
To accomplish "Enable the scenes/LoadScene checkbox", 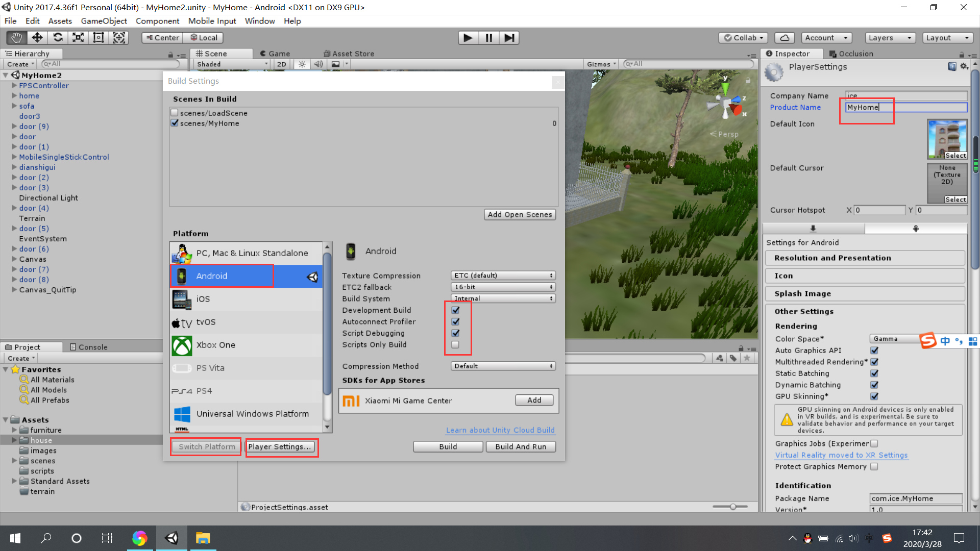I will (x=175, y=113).
